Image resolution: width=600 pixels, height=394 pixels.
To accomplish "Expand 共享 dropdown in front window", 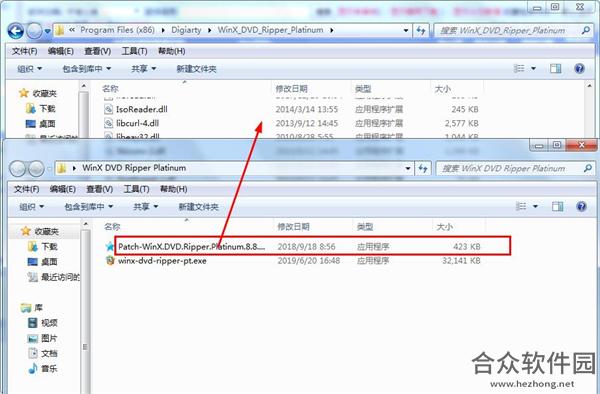I will tap(145, 207).
